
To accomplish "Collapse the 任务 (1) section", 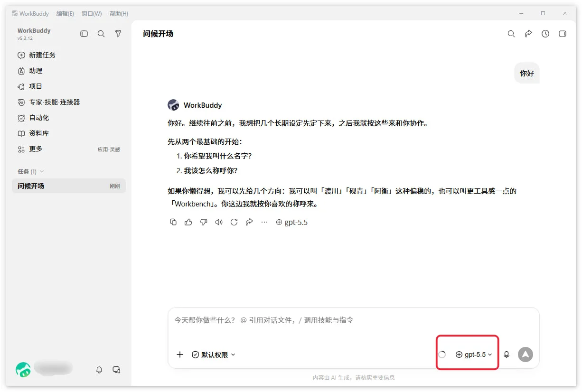I will (x=31, y=171).
